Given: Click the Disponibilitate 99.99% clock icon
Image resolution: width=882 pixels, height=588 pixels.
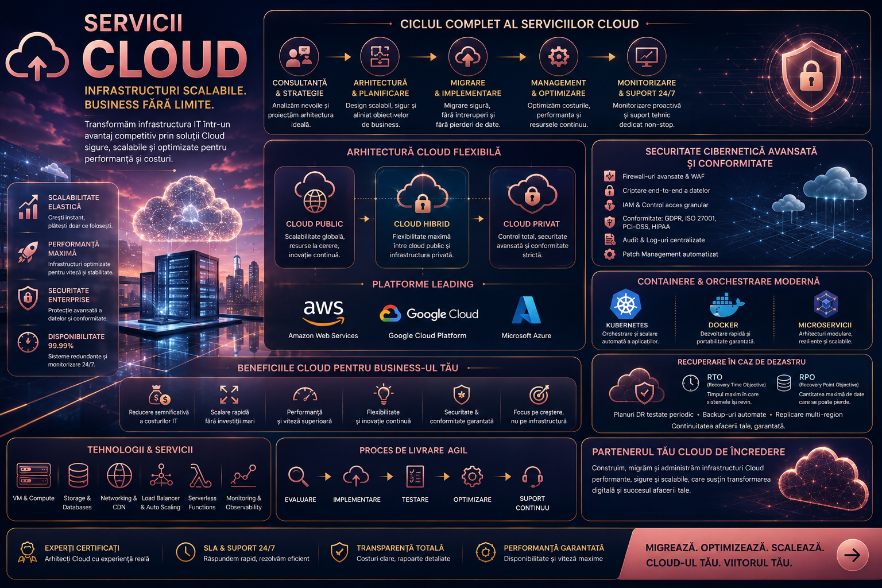Looking at the screenshot, I should coord(28,342).
